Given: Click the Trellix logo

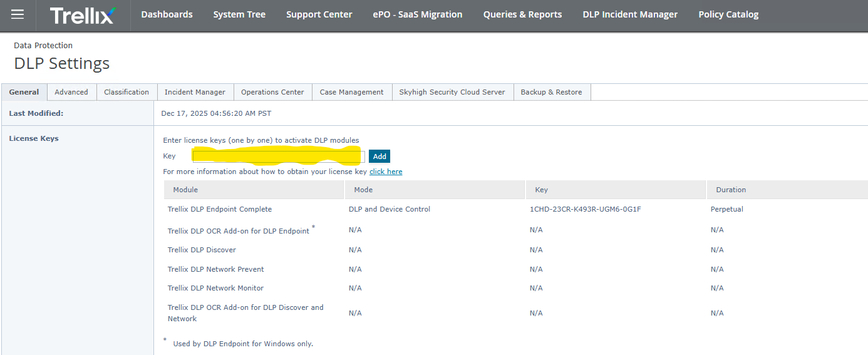Looking at the screenshot, I should [x=83, y=15].
